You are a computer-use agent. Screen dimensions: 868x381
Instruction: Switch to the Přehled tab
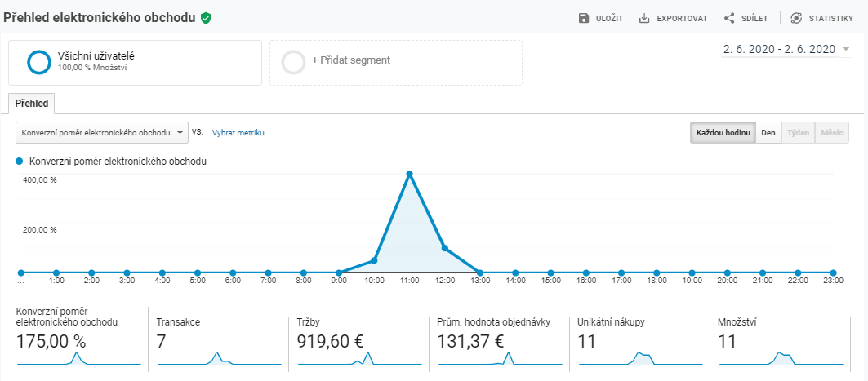(x=32, y=104)
